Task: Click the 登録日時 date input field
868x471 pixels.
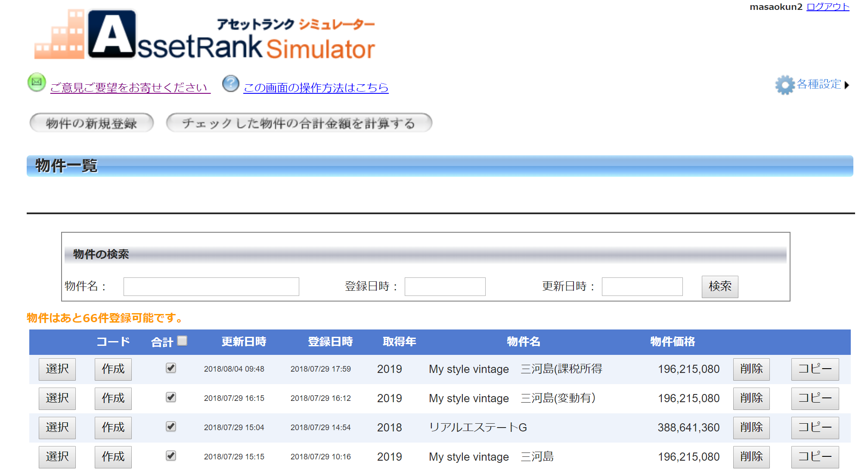Action: coord(445,286)
